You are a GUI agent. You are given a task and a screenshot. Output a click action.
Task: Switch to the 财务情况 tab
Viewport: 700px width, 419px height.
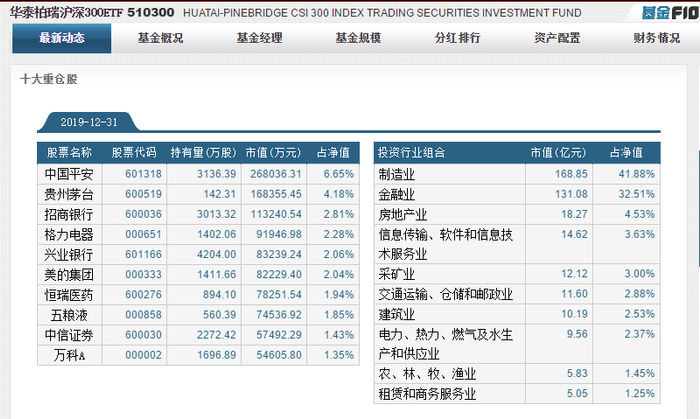(657, 38)
